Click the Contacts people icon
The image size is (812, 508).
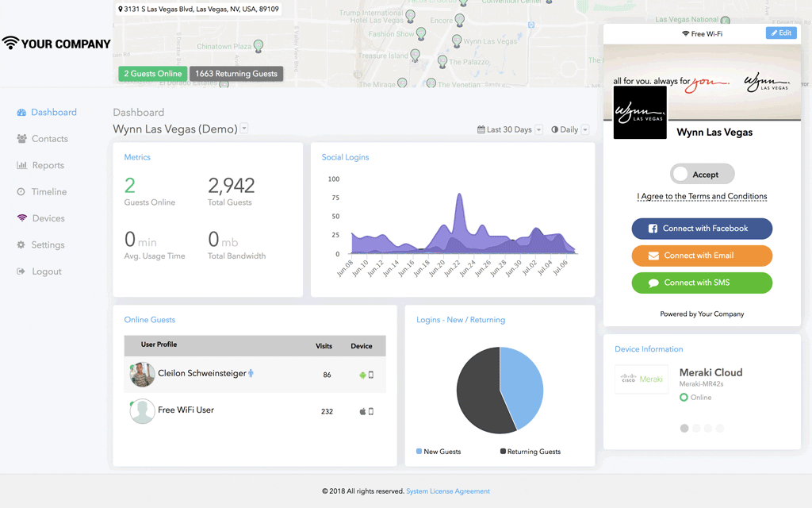[21, 139]
